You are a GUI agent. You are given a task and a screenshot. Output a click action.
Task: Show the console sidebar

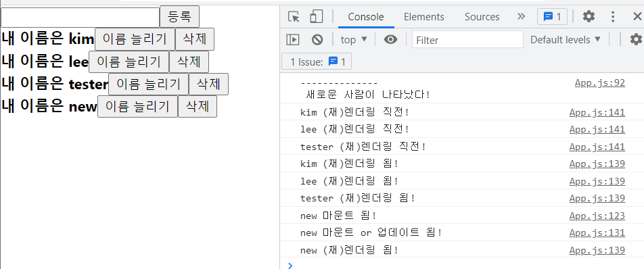[293, 40]
